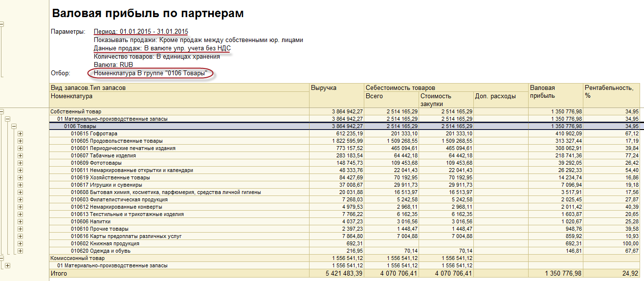
Task: Select the Доп. расходы column header
Action: coord(501,100)
